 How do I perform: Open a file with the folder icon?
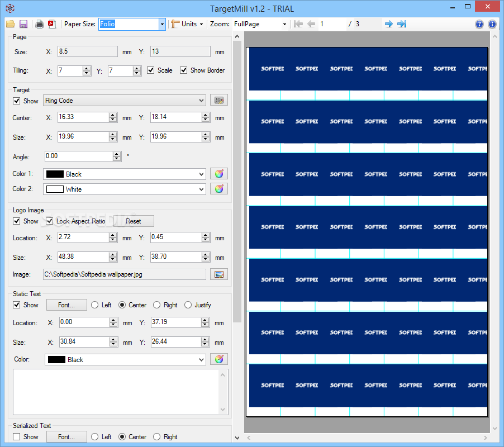(11, 24)
